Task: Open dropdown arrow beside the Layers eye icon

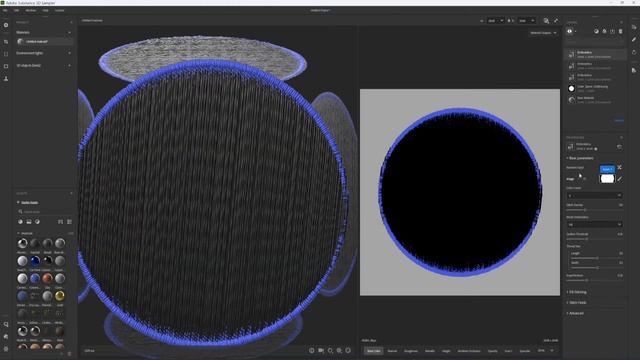Action: point(576,31)
